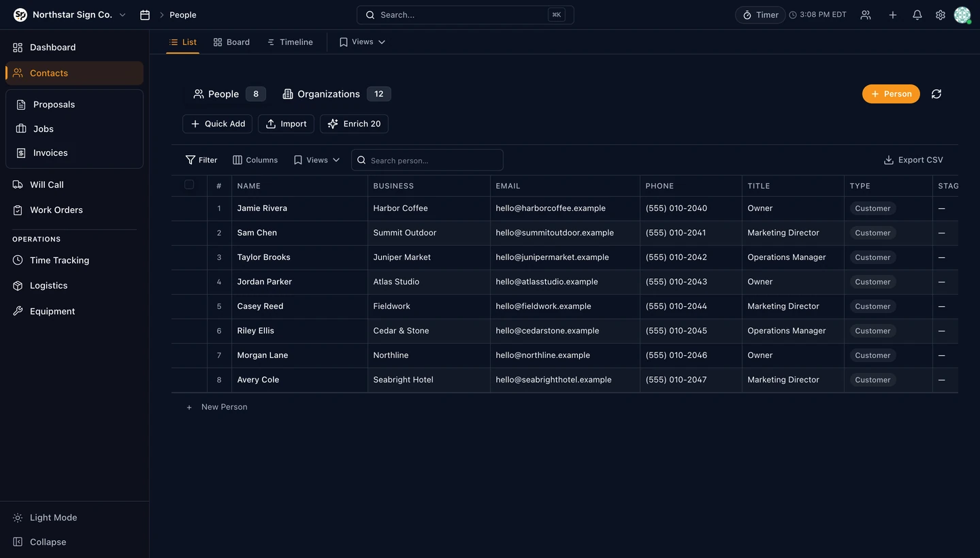
Task: Open the Views dropdown in the tab bar
Action: tap(362, 42)
